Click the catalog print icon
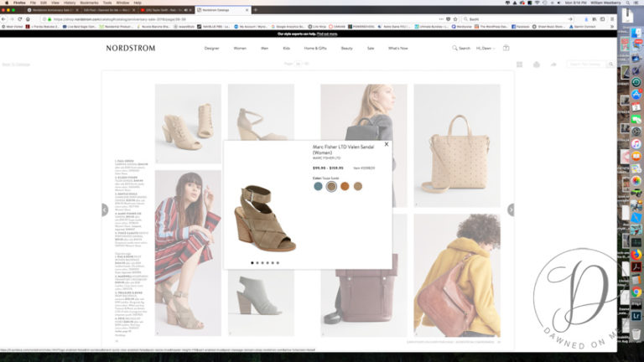644x362 pixels. click(537, 65)
